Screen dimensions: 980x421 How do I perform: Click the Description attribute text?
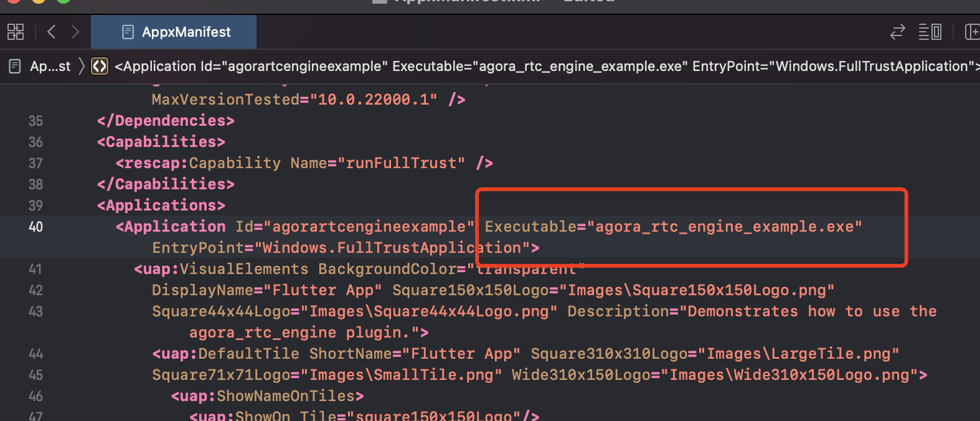pos(752,311)
